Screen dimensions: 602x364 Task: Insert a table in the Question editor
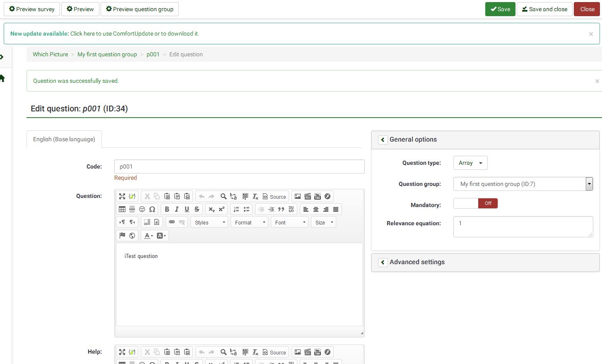(122, 209)
